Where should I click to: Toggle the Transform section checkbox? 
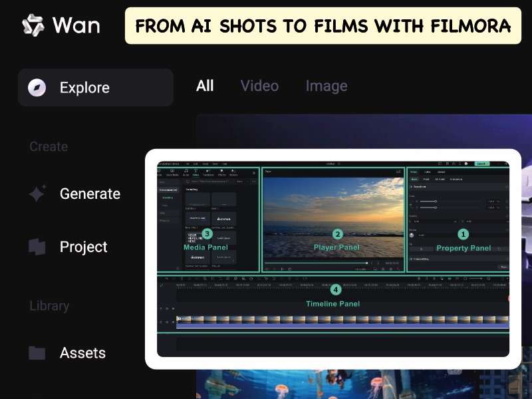[411, 187]
